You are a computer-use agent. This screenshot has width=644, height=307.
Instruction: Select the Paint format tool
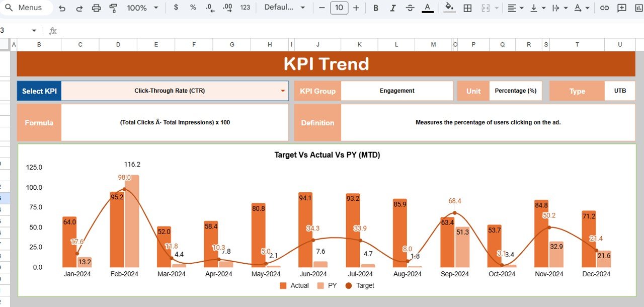(113, 8)
